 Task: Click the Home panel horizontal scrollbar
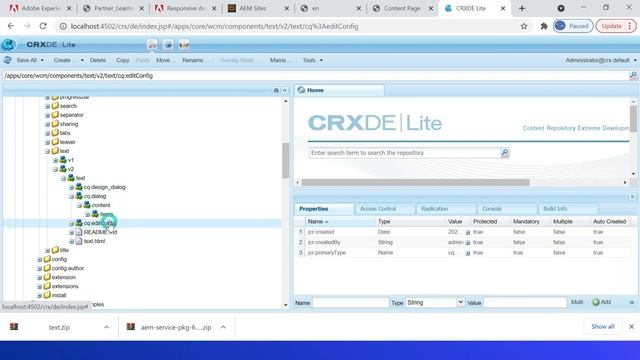pos(415,182)
